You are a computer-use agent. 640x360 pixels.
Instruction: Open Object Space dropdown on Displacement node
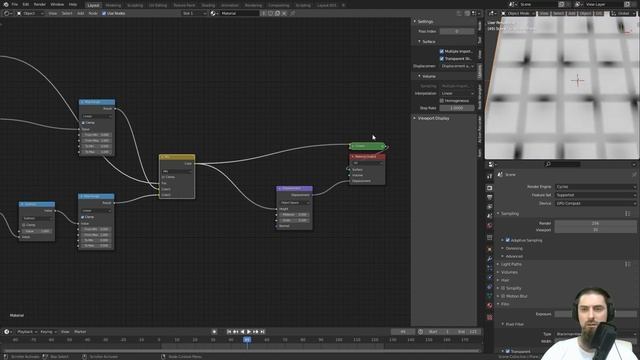coord(294,203)
